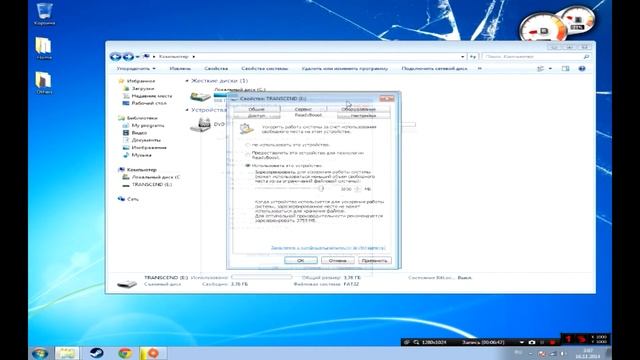640x360 pixels.
Task: Select 'Сеть' in the navigation pane
Action: [133, 199]
